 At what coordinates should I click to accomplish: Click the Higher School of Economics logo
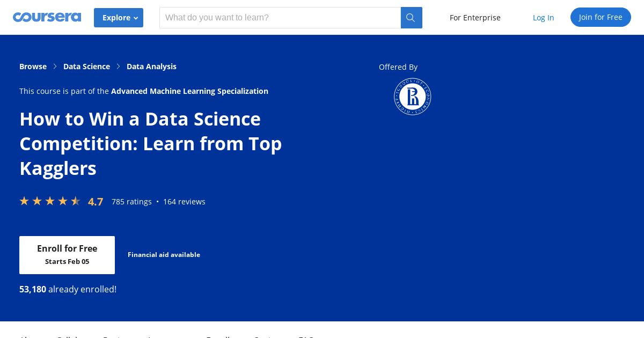click(413, 97)
